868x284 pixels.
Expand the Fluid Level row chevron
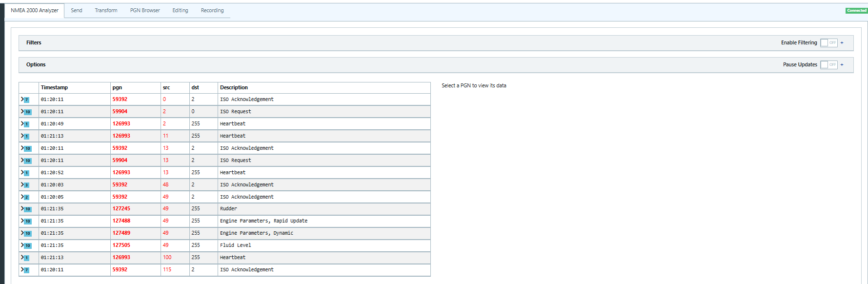tap(22, 245)
